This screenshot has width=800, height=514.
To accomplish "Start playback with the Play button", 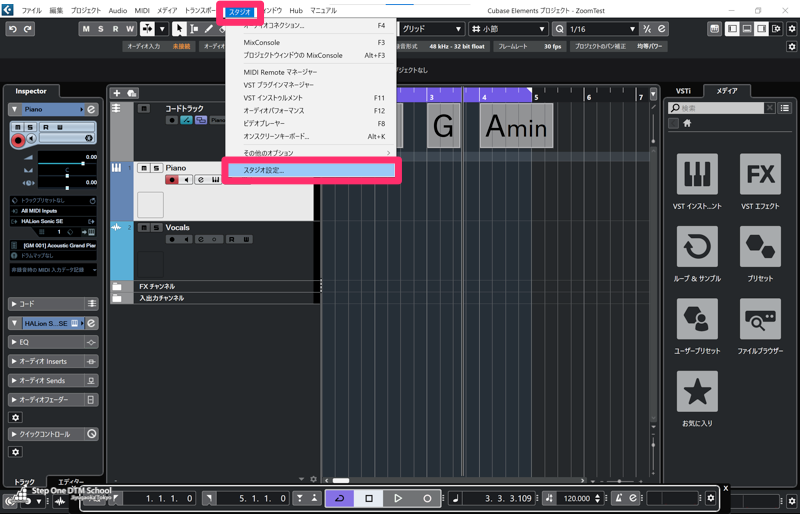I will pyautogui.click(x=398, y=498).
